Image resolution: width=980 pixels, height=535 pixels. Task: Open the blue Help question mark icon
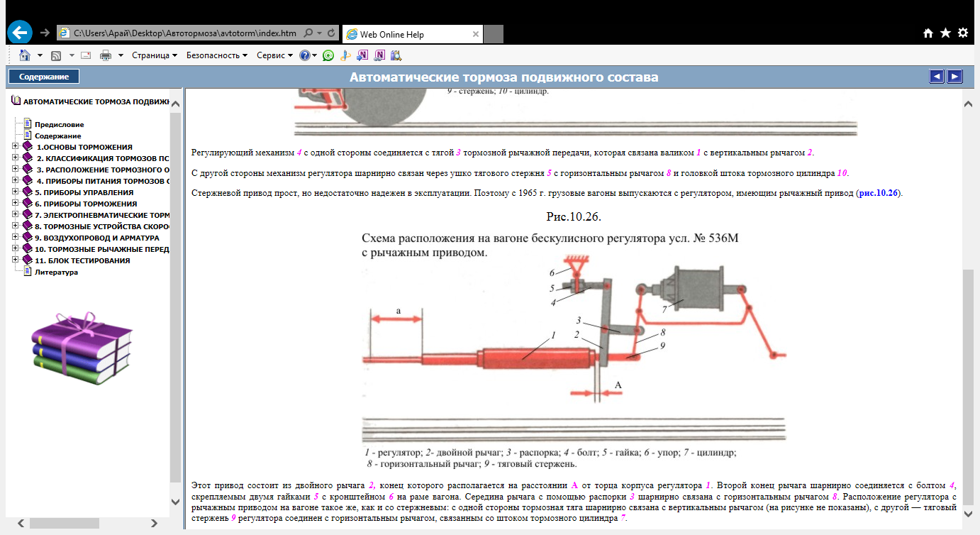point(304,55)
